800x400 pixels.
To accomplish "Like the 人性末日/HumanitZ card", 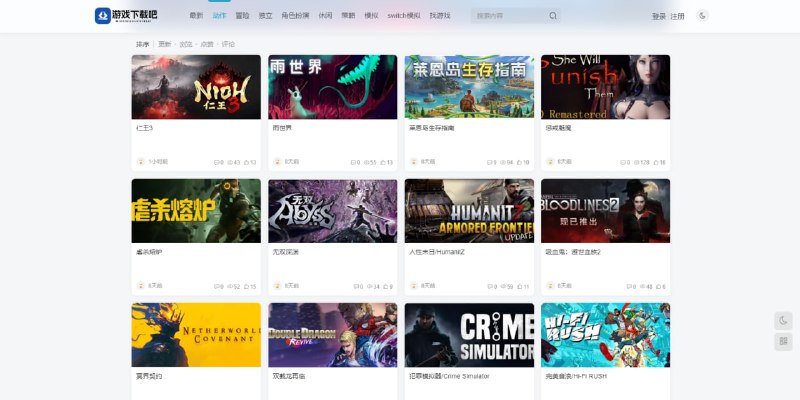I will pos(519,287).
